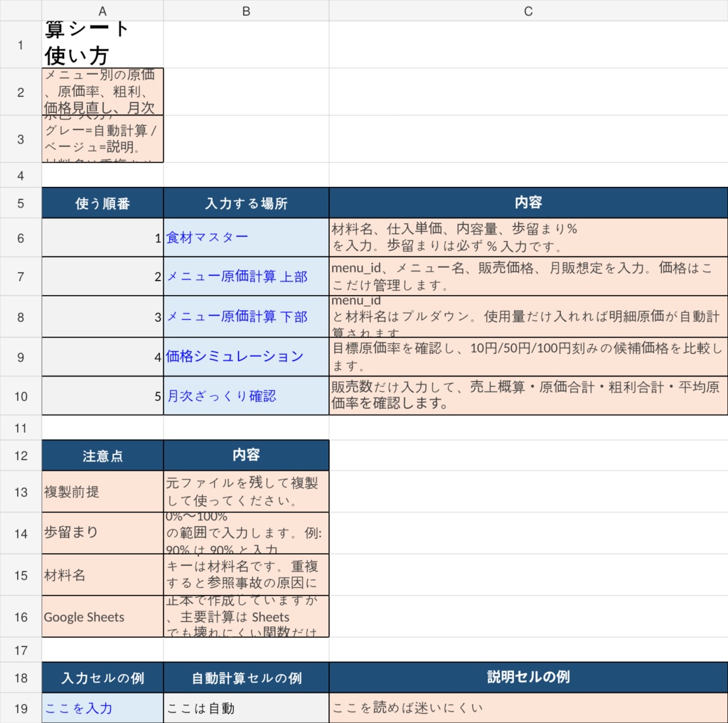Click cell mentioning '0%〜100%の範囲'

point(246,532)
